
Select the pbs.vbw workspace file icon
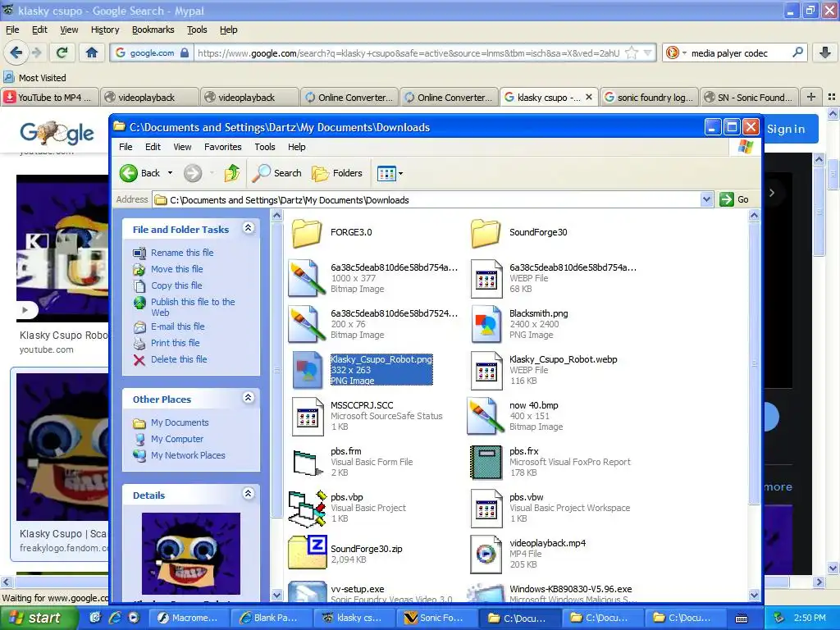486,509
